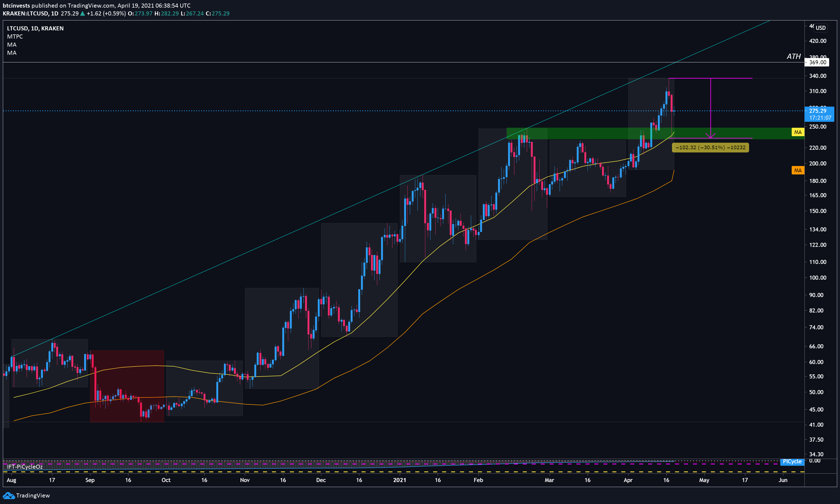The height and width of the screenshot is (504, 840).
Task: Click the blue PICycle indicator tag
Action: point(792,461)
